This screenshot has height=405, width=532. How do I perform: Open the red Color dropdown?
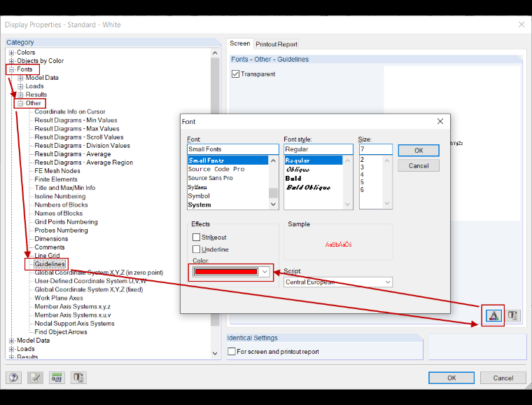click(x=265, y=272)
